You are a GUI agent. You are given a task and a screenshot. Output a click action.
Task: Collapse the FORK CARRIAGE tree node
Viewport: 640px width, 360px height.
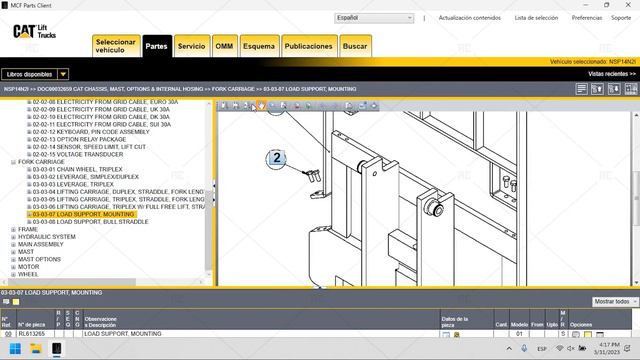point(13,162)
